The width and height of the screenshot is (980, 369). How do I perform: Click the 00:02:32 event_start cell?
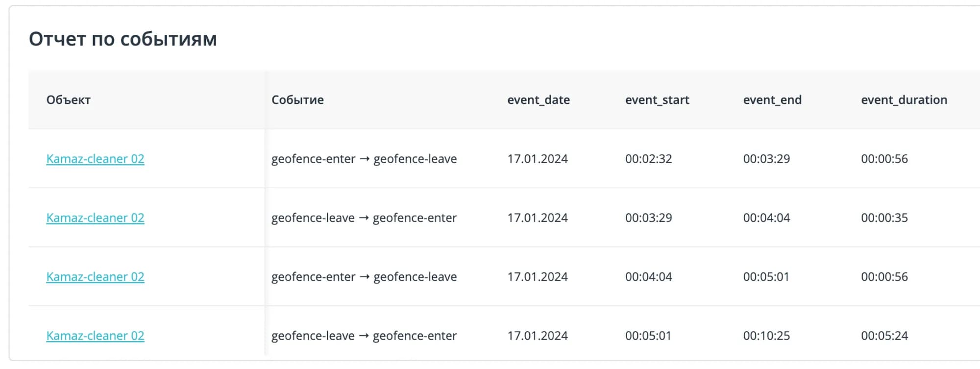pos(648,159)
